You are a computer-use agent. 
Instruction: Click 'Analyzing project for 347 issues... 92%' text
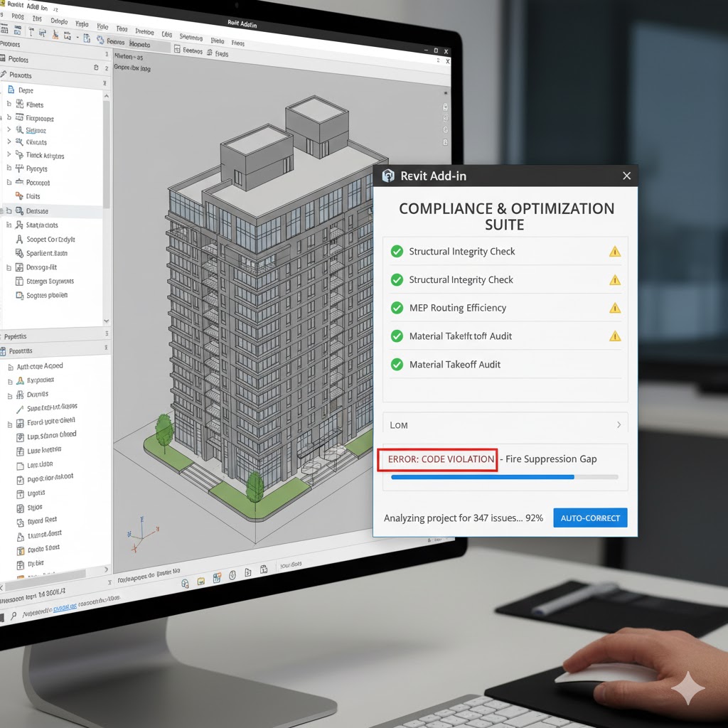coord(464,518)
